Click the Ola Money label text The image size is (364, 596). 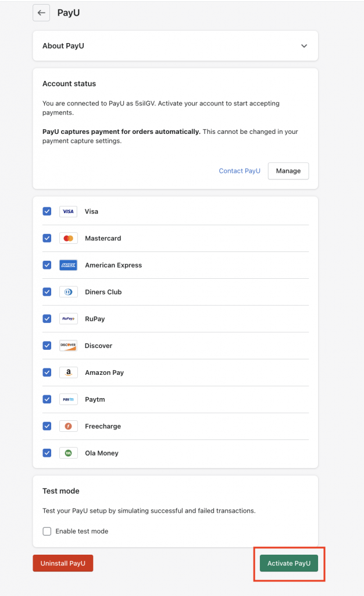[102, 453]
